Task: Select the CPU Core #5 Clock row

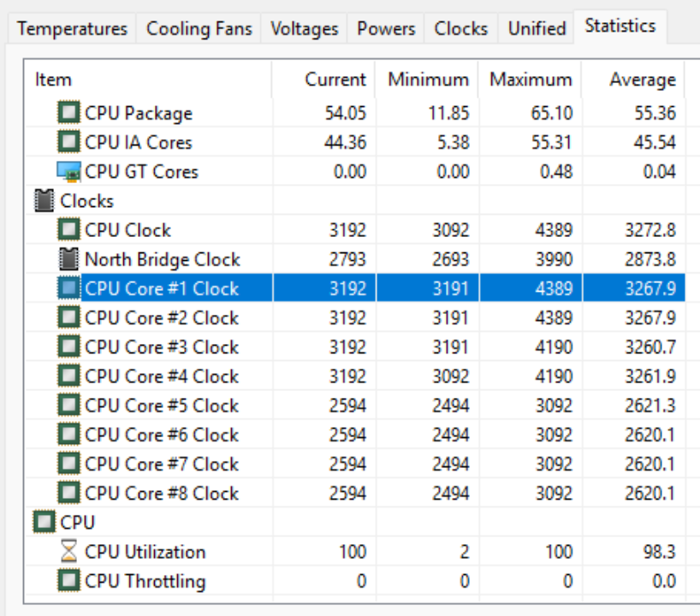Action: click(x=162, y=406)
